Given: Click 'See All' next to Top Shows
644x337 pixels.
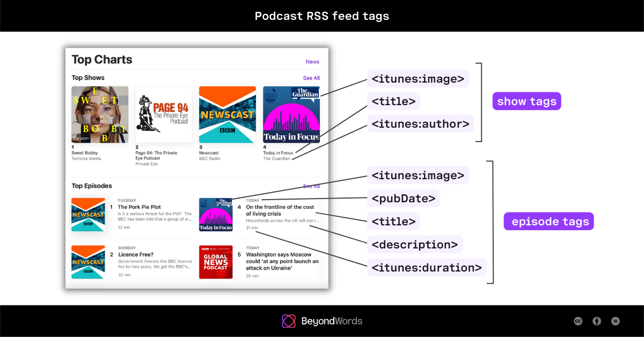Looking at the screenshot, I should pos(311,78).
